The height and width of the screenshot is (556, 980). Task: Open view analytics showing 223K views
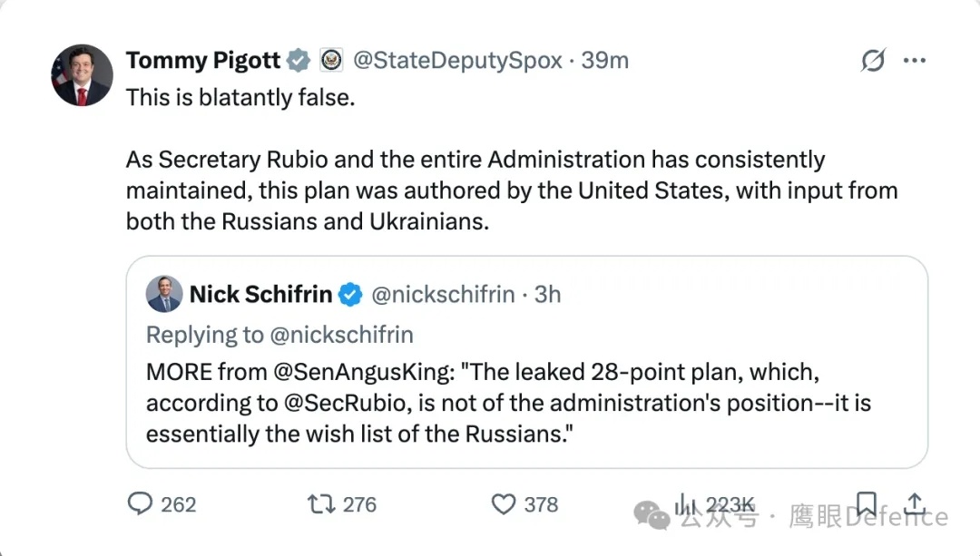pos(684,503)
